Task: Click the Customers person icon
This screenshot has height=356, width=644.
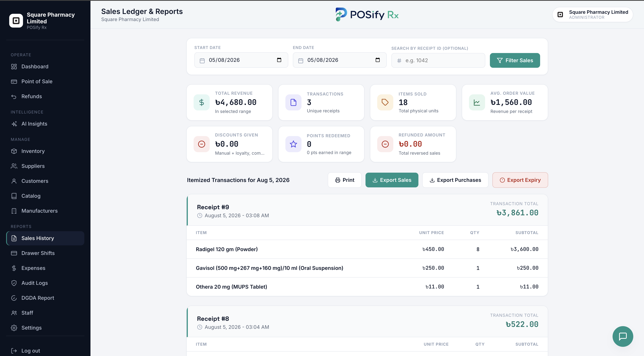Action: point(14,181)
